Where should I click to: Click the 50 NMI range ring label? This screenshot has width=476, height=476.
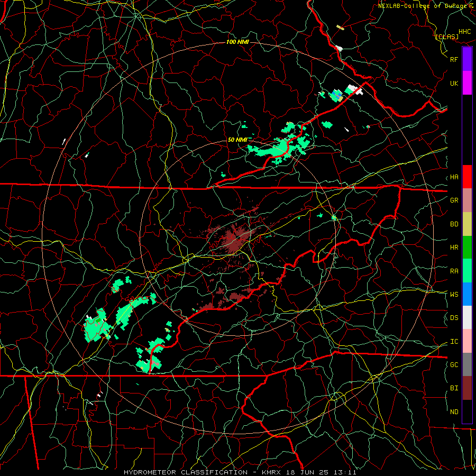click(x=237, y=140)
